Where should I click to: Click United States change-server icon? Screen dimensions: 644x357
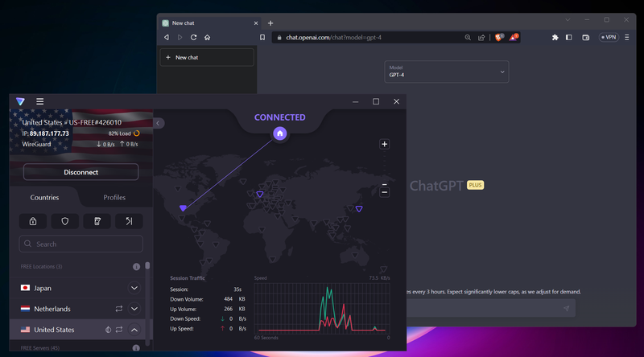(x=119, y=330)
